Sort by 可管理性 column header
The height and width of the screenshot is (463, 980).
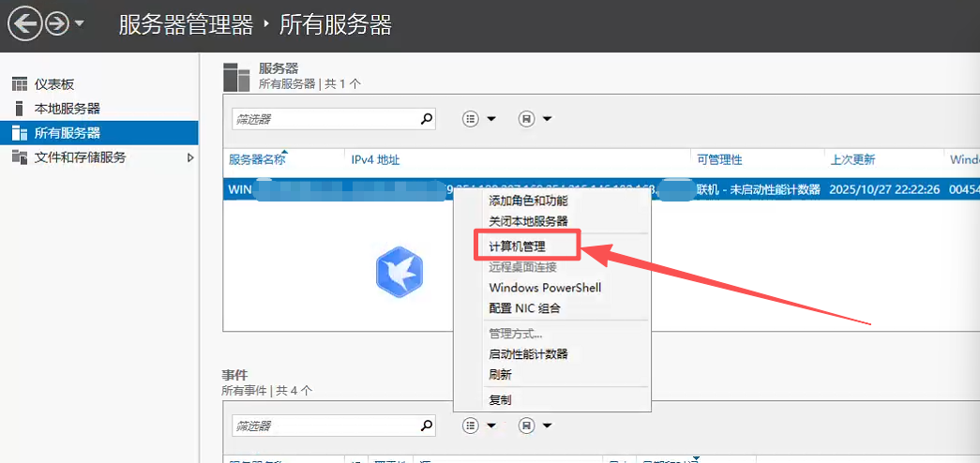[x=718, y=160]
